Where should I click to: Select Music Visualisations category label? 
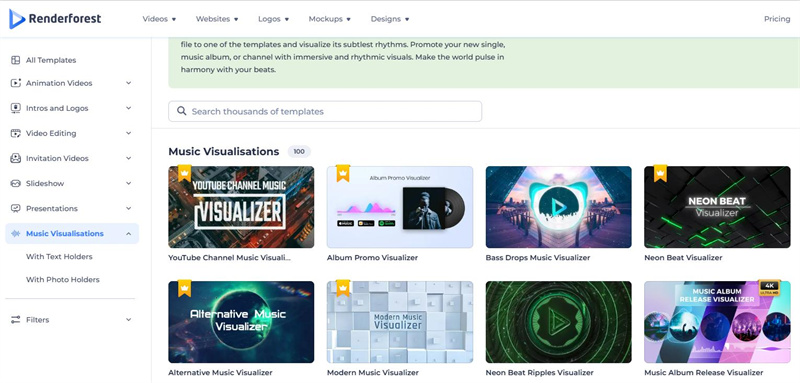[x=65, y=234]
